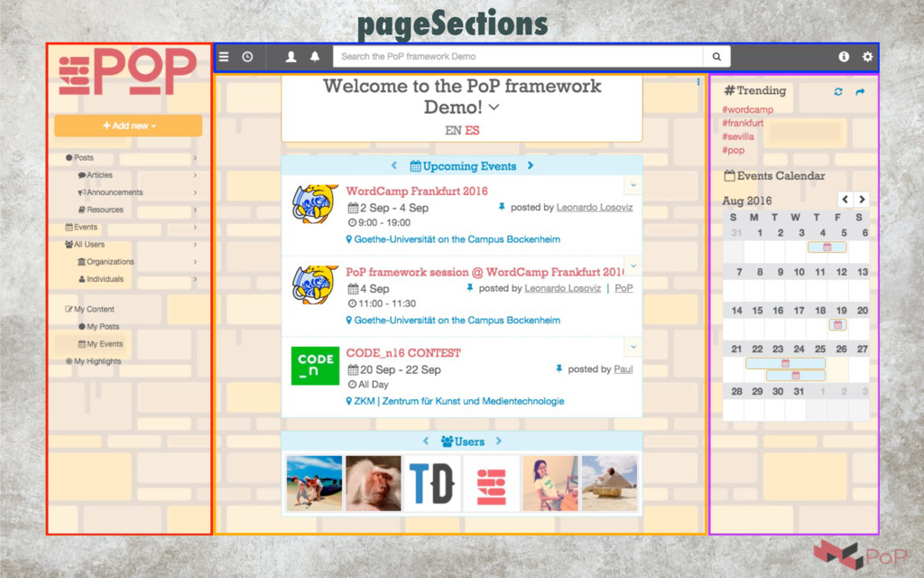Go to previous Upcoming Events page
The width and height of the screenshot is (924, 578).
click(393, 166)
